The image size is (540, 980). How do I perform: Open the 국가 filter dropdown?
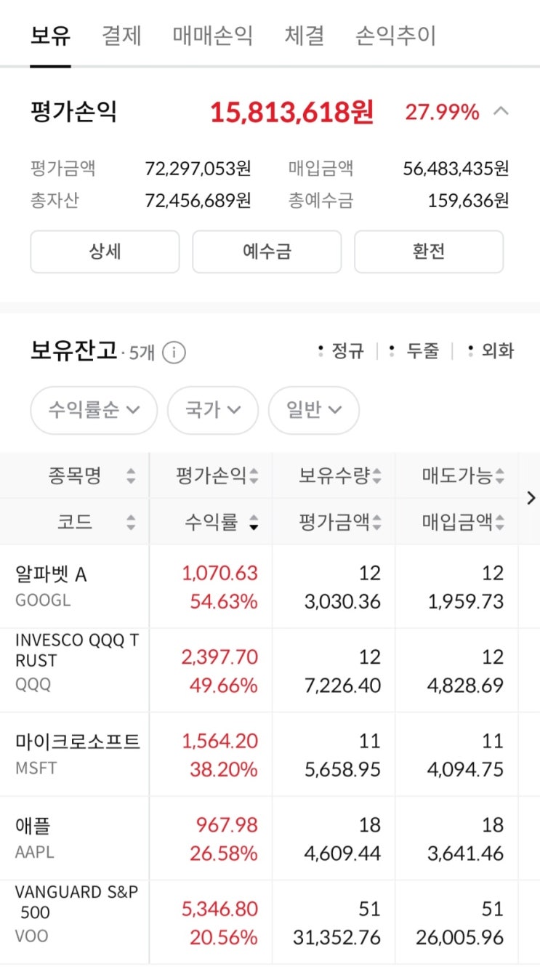[212, 410]
